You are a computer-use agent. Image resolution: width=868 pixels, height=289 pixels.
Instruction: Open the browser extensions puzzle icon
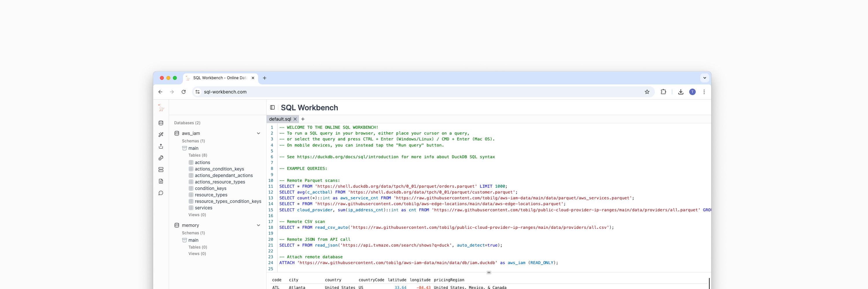tap(663, 92)
